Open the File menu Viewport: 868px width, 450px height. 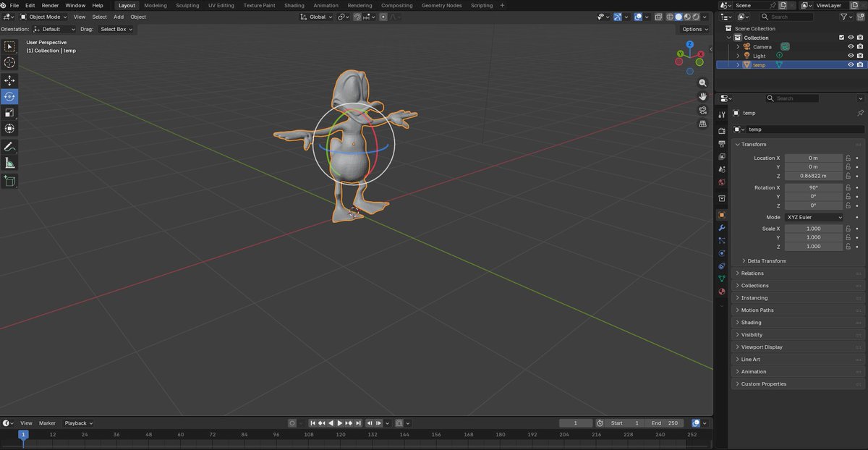coord(14,5)
